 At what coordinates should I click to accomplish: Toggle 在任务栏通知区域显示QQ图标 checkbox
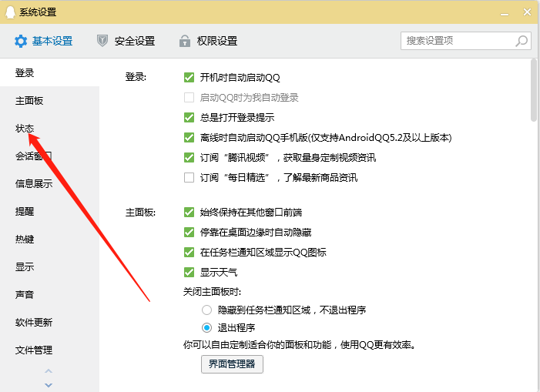coord(189,253)
